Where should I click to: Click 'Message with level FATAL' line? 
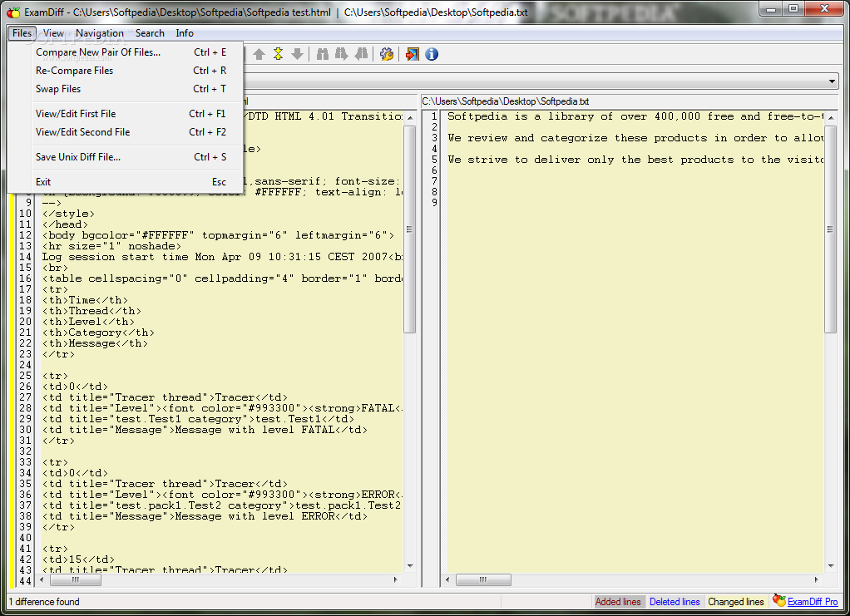[205, 430]
